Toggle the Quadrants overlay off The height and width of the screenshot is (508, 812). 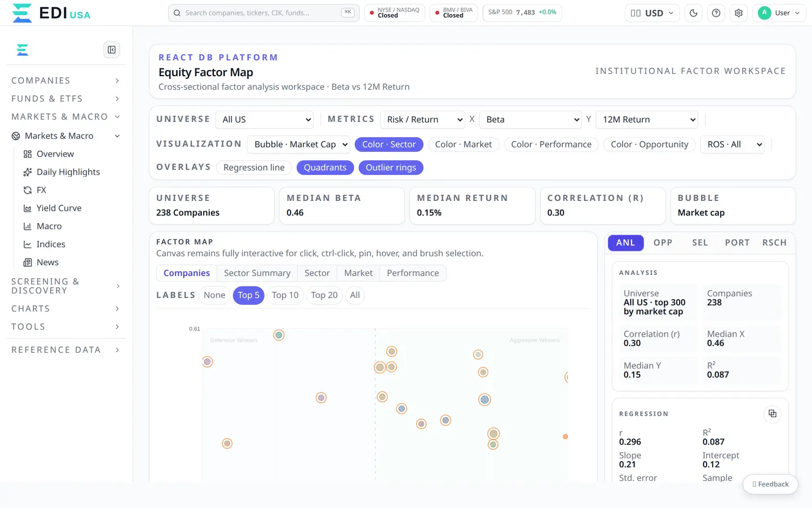click(325, 168)
